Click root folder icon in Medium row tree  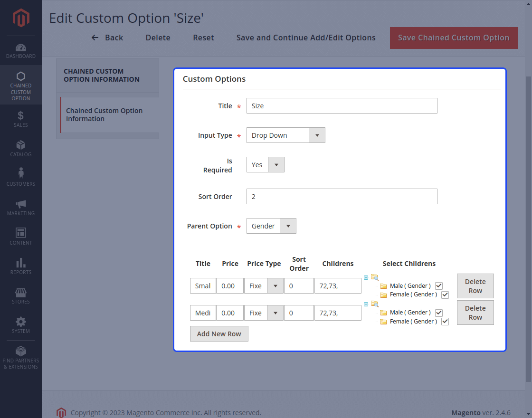coord(375,304)
